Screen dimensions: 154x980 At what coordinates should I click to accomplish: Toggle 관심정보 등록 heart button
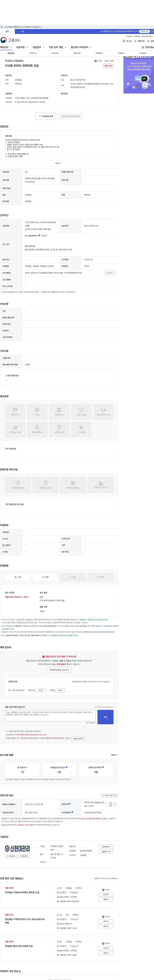pyautogui.click(x=46, y=116)
